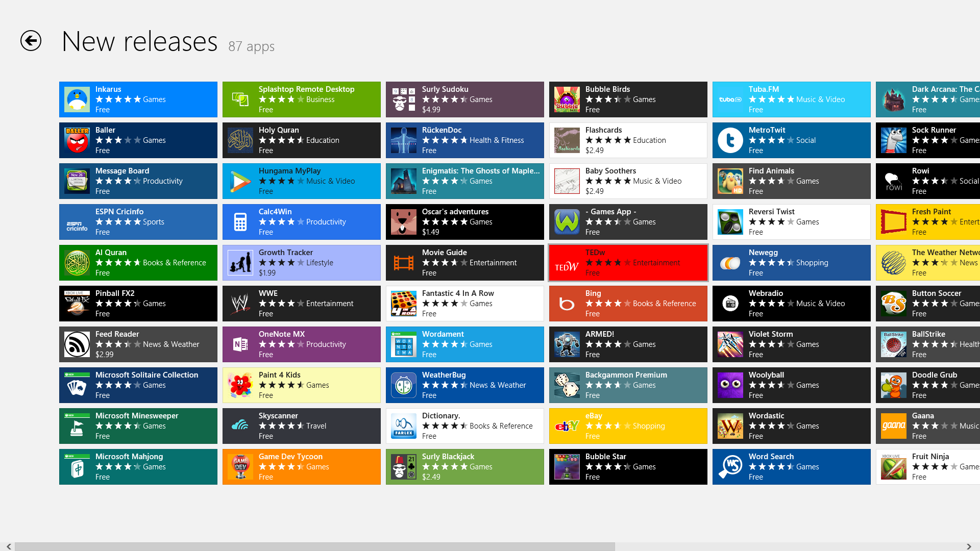Open the TEDw Entertainment tile
Viewport: 980px width, 551px height.
tap(628, 263)
